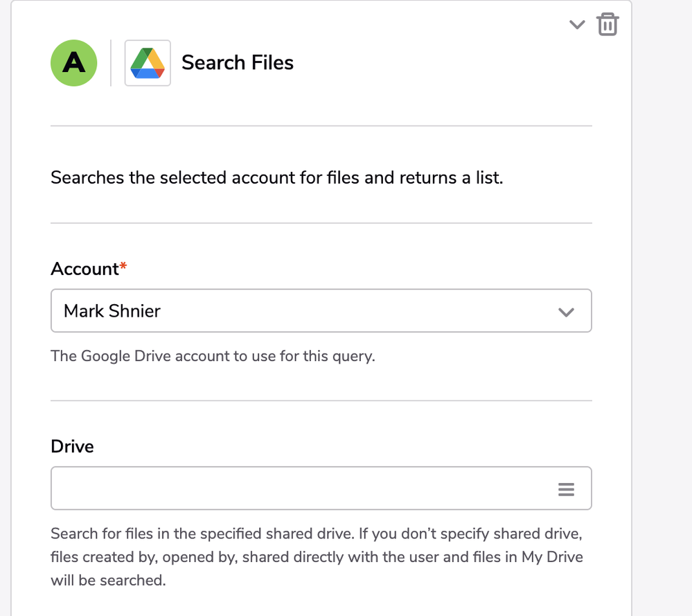Select the Mark Shnier account field
692x616 pixels.
pyautogui.click(x=321, y=310)
